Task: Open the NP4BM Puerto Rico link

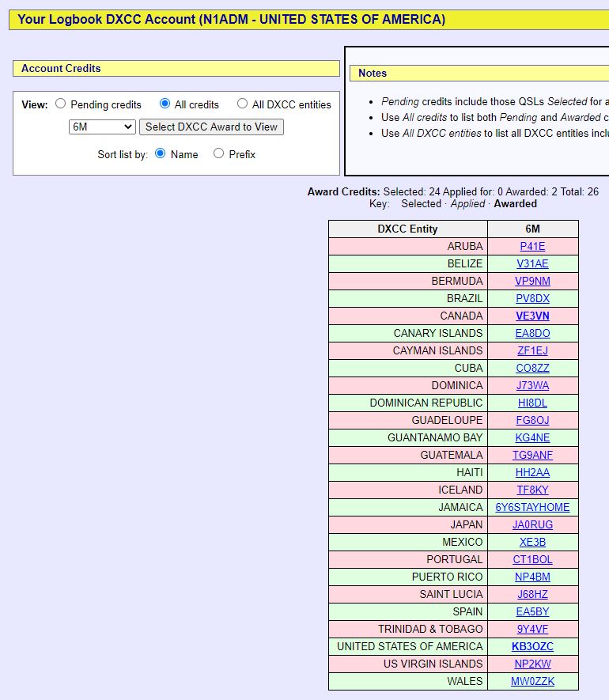Action: 532,577
